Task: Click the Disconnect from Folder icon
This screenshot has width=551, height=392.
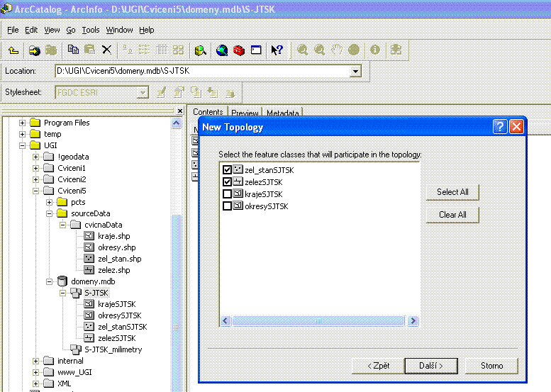Action: [x=51, y=50]
